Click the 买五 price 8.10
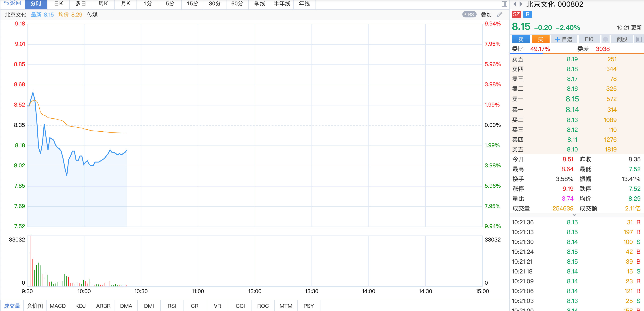This screenshot has height=311, width=644. [572, 149]
